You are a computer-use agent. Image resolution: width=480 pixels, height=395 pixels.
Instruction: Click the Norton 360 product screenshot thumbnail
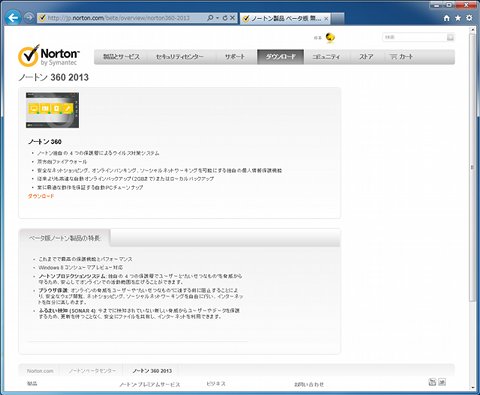click(52, 110)
